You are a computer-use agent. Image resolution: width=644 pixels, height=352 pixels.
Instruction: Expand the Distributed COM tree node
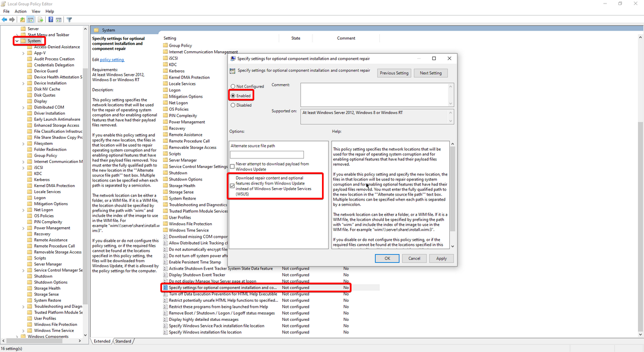pos(24,107)
